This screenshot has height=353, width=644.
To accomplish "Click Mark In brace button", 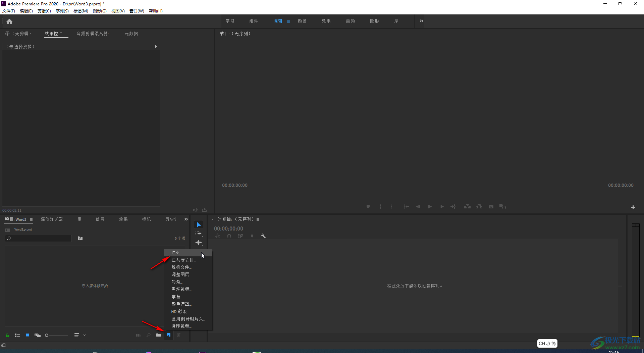I will coord(380,207).
